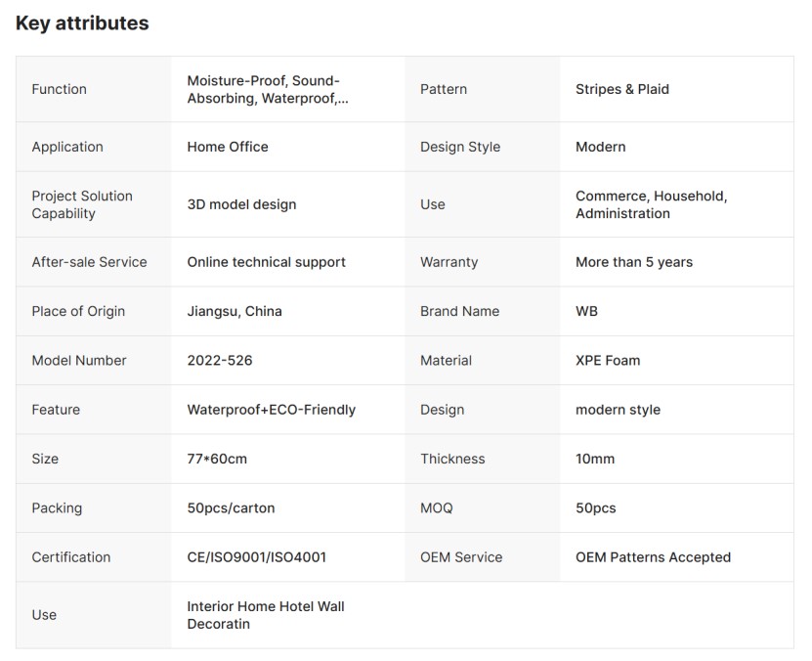This screenshot has height=661, width=812.
Task: Click the truncated Function value "Moisture-Proof, Sound-Absorbing"
Action: (267, 89)
